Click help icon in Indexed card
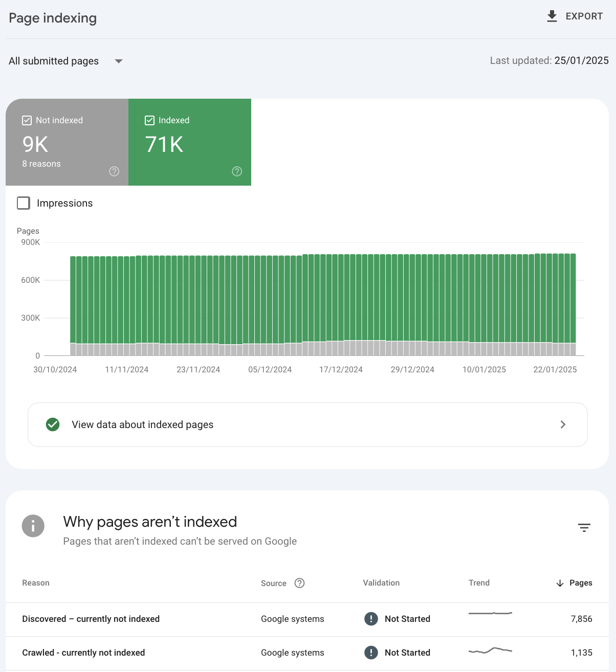Image resolution: width=616 pixels, height=672 pixels. [237, 171]
